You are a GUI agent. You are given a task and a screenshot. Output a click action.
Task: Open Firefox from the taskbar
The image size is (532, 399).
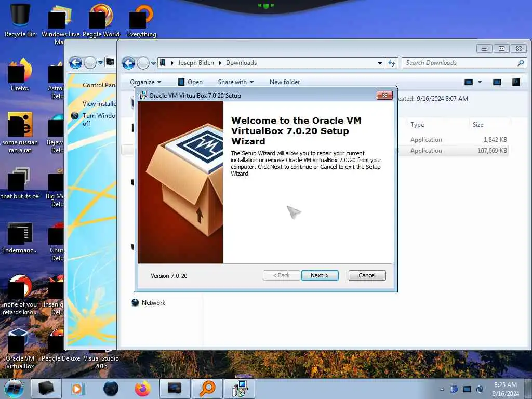tap(143, 389)
